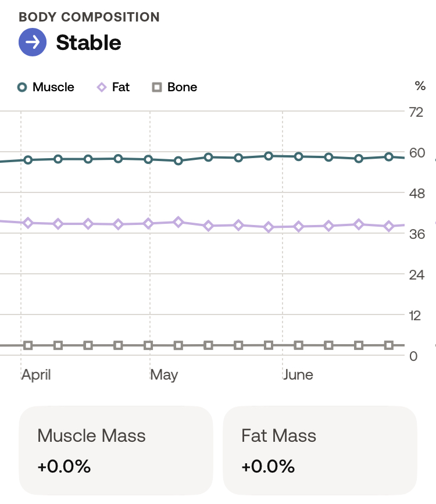Click the blue Stable arrow icon

33,42
